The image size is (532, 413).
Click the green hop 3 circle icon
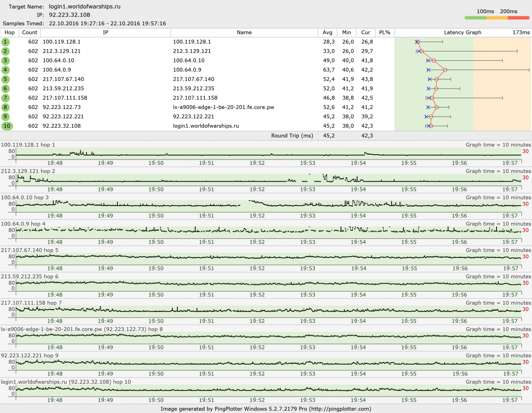tap(5, 60)
